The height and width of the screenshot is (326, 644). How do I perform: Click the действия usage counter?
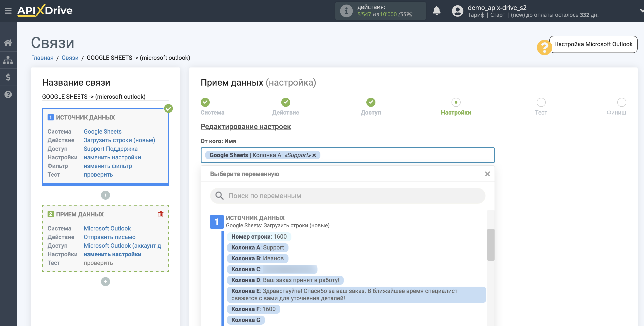coord(380,11)
